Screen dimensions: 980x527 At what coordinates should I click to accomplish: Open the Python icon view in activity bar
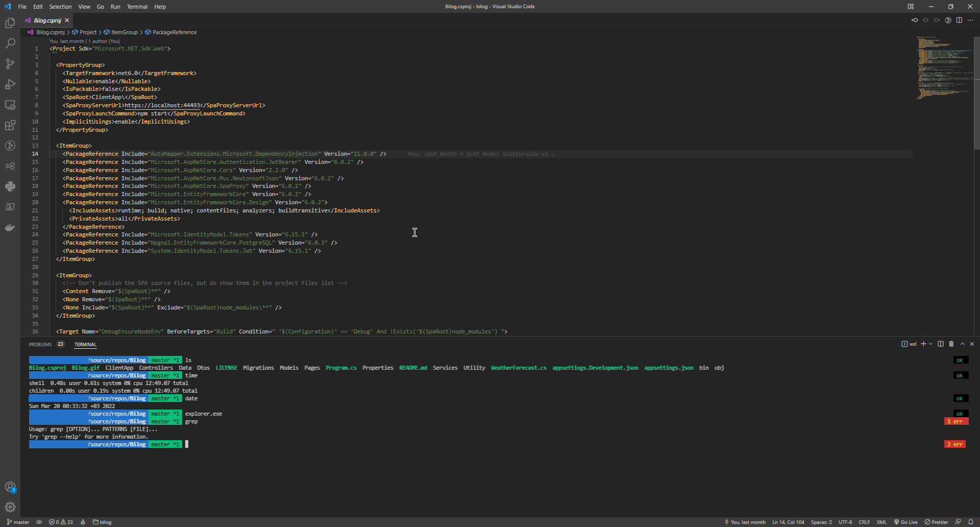[10, 186]
